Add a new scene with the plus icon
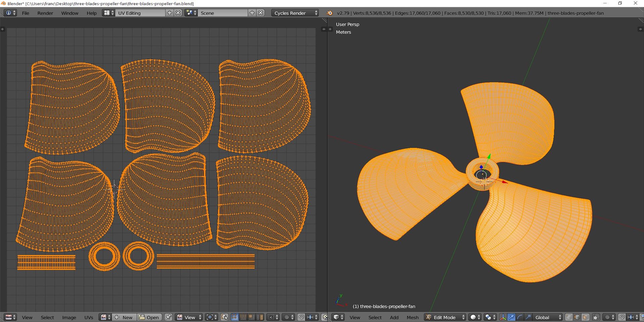Viewport: 644px width, 322px height. coord(252,13)
